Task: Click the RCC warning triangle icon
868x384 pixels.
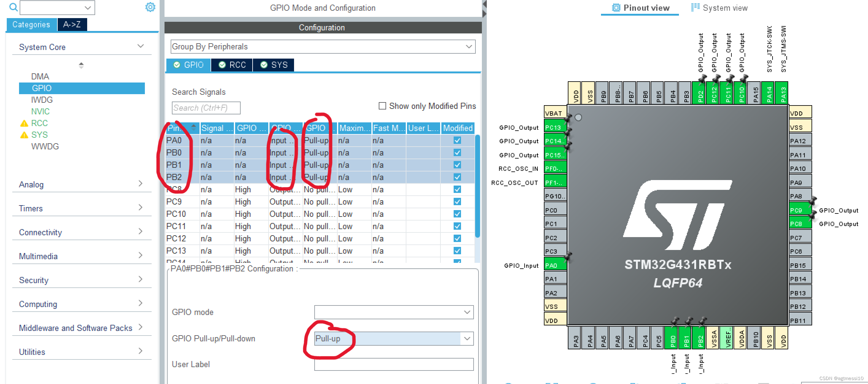Action: 24,123
